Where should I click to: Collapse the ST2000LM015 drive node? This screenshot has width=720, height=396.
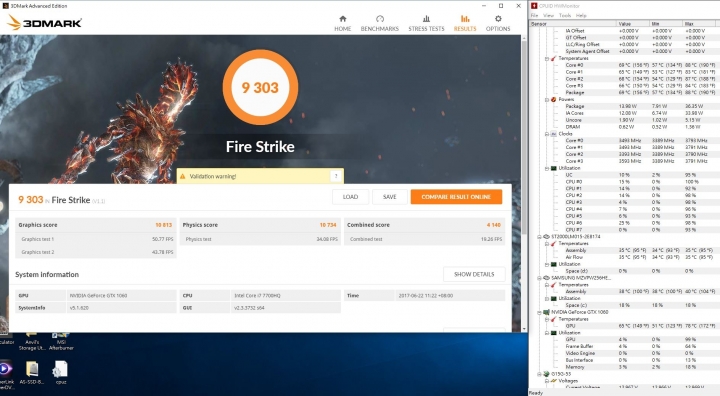pyautogui.click(x=540, y=237)
